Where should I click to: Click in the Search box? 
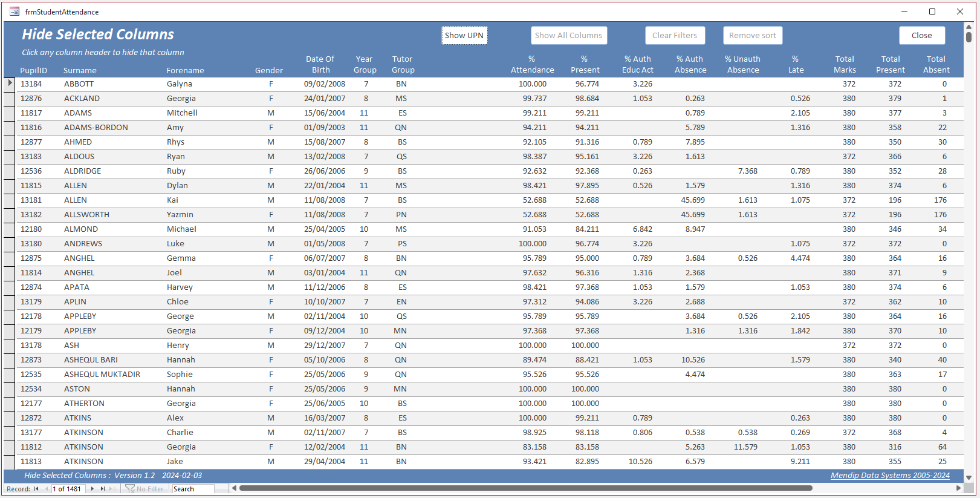193,489
